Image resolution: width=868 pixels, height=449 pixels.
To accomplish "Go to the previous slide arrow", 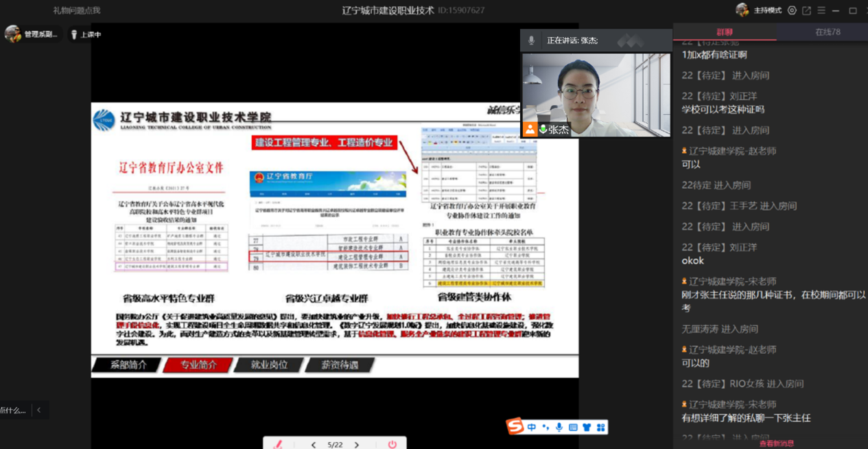I will 314,445.
